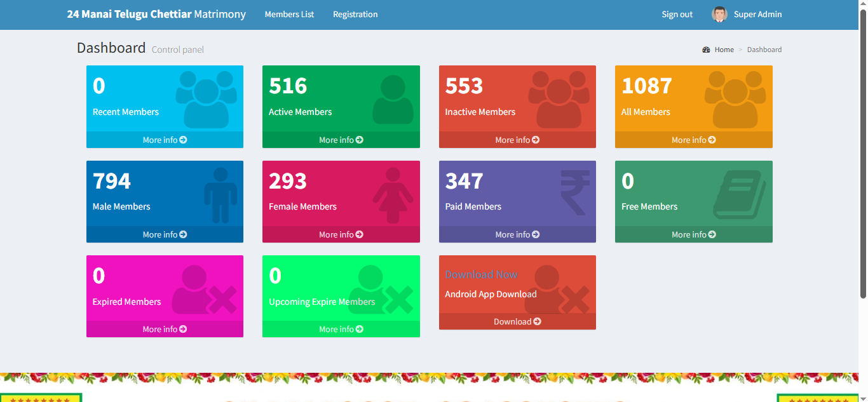Open More info for Upcoming Expire Members
The image size is (868, 402).
341,329
